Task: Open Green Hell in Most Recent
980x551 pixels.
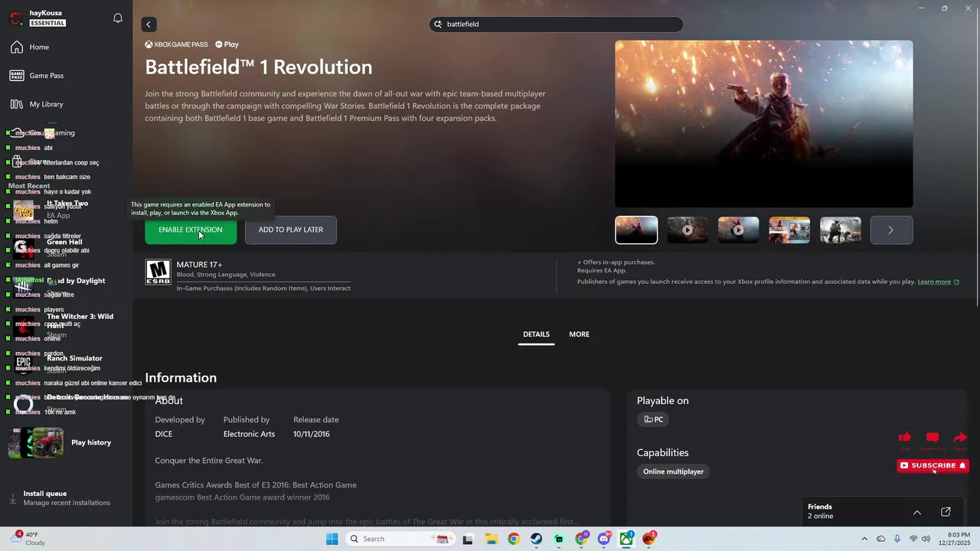Action: 66,247
